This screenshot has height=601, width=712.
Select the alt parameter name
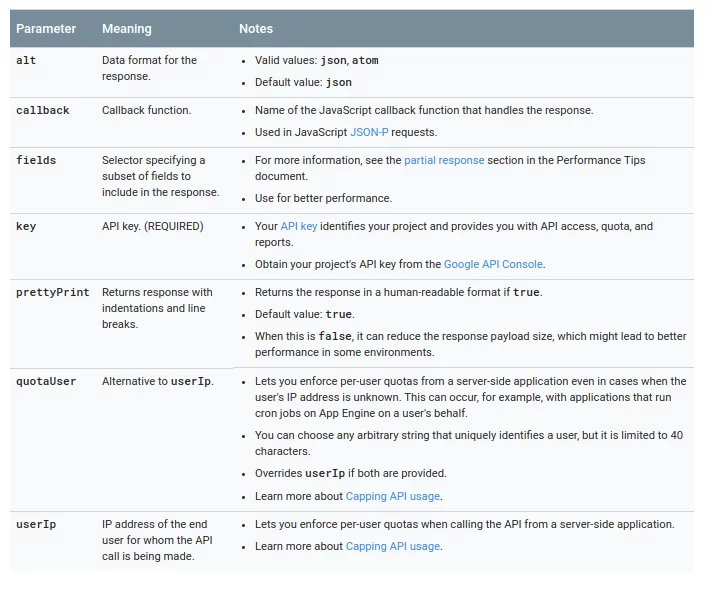pyautogui.click(x=27, y=60)
